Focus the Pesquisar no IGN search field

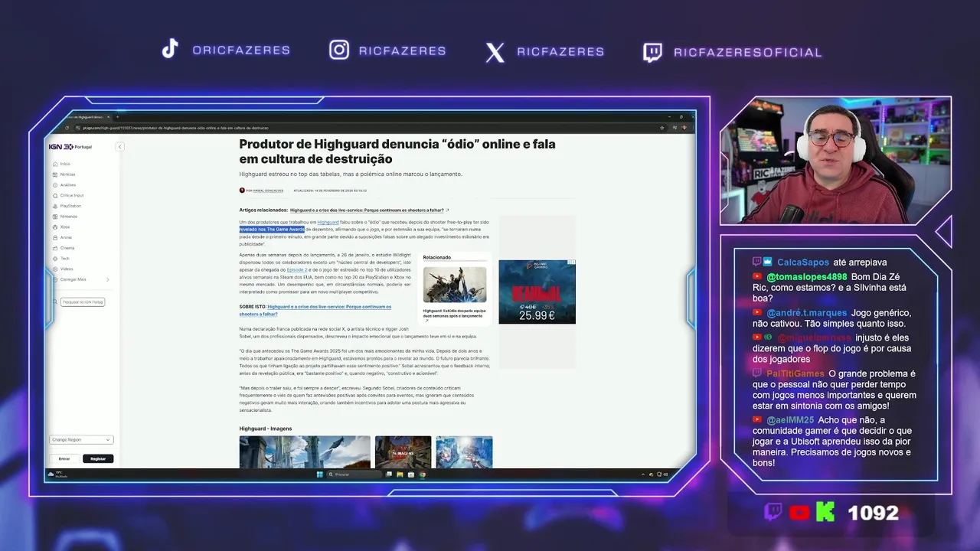[x=83, y=302]
